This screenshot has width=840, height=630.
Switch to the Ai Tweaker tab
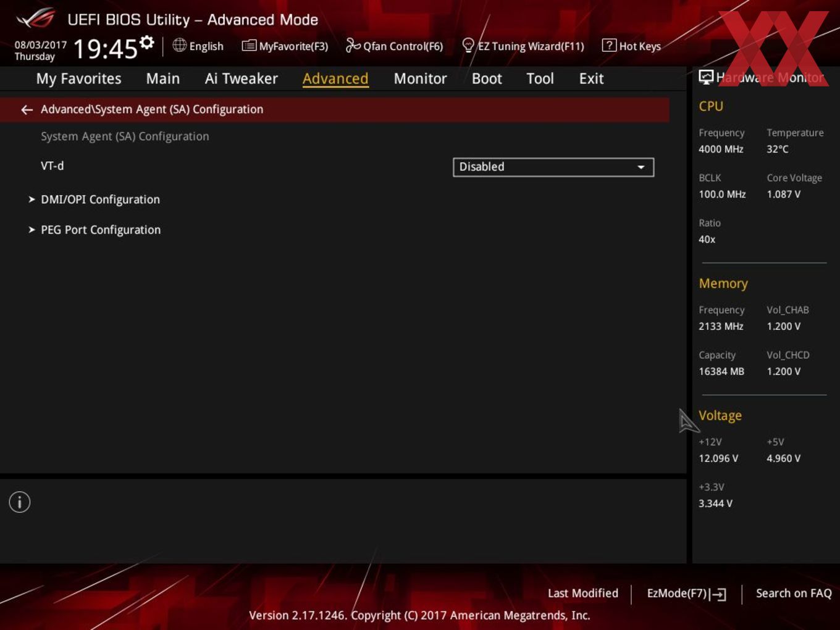tap(241, 78)
